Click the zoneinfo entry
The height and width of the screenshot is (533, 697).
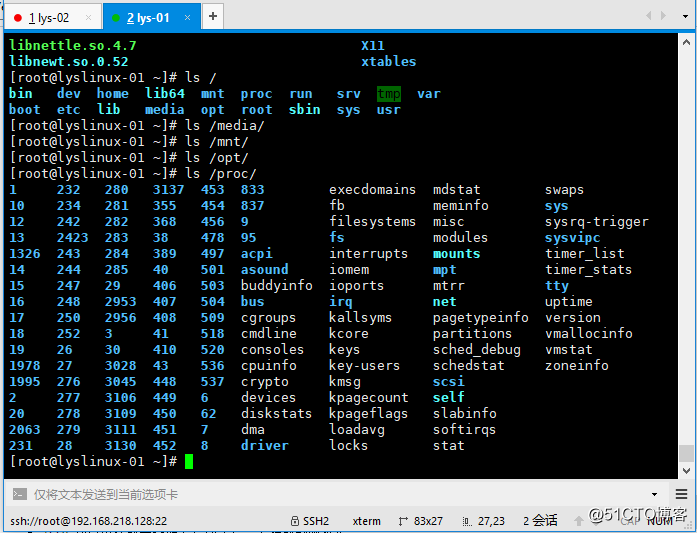coord(577,365)
